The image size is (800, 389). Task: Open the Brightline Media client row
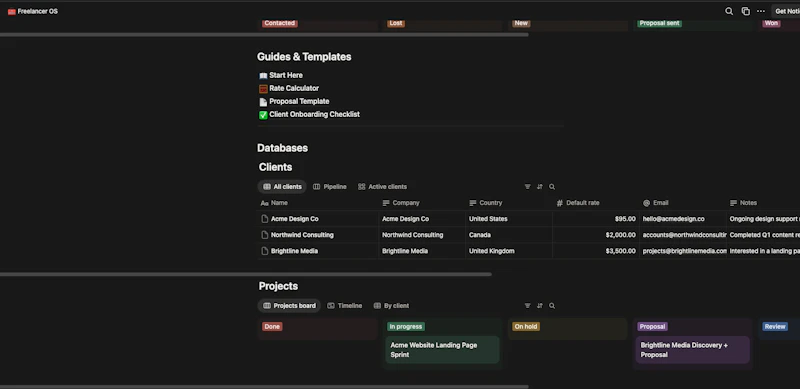pos(294,251)
